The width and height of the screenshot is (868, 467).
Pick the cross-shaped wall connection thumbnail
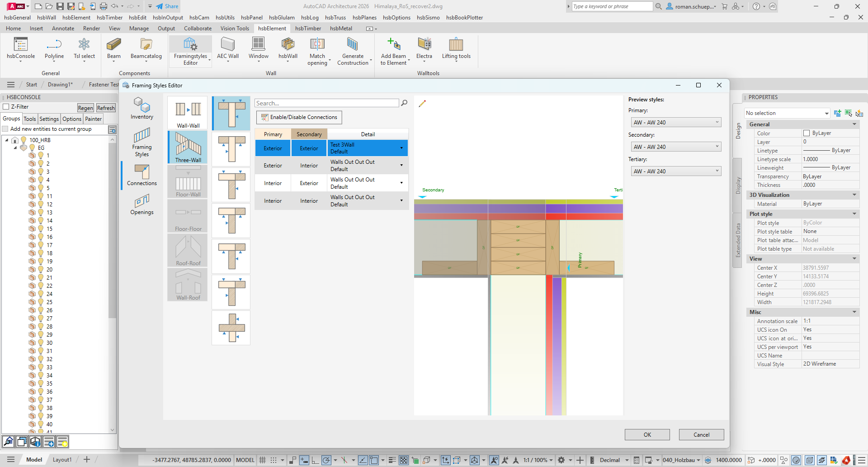pyautogui.click(x=231, y=328)
